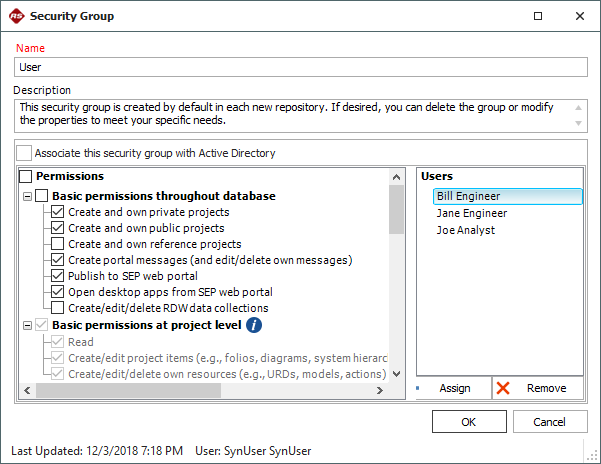Uncheck Create and own private projects
601x464 pixels.
(58, 212)
